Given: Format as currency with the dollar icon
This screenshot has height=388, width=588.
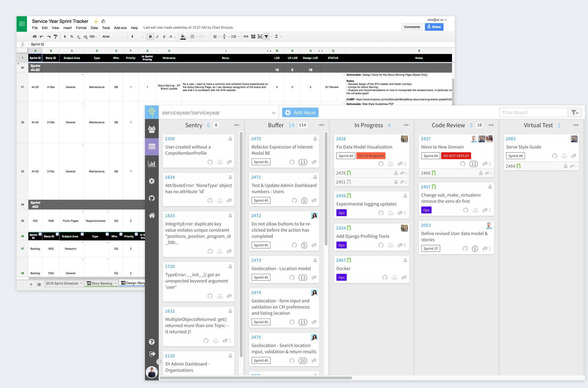Looking at the screenshot, I should point(65,37).
